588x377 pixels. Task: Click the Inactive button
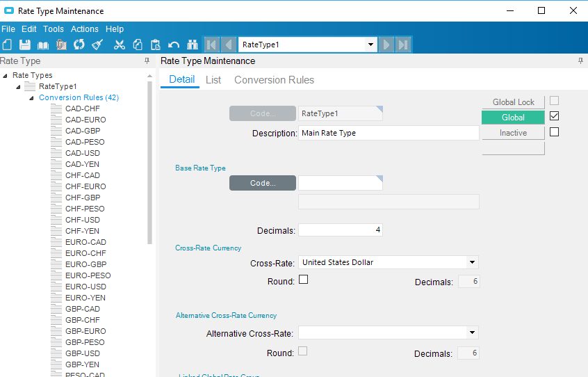[x=513, y=133]
